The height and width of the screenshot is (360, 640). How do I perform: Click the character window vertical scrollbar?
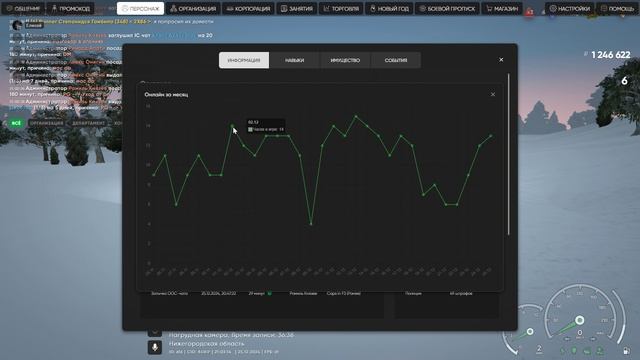(x=509, y=154)
